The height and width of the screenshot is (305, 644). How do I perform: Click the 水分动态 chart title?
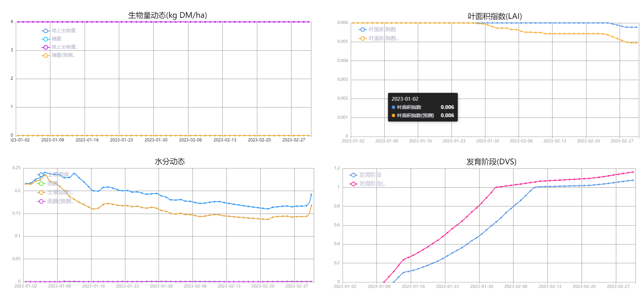(170, 162)
